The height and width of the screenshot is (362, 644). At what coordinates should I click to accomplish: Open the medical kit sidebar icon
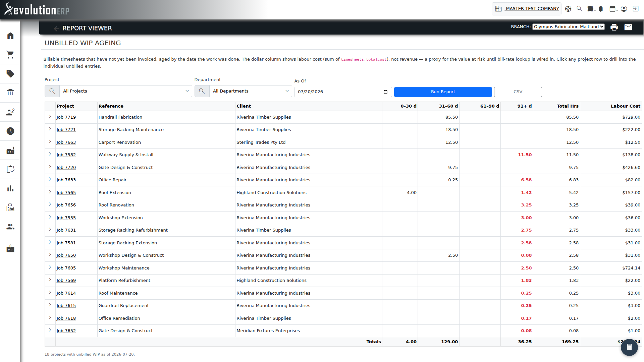[10, 249]
